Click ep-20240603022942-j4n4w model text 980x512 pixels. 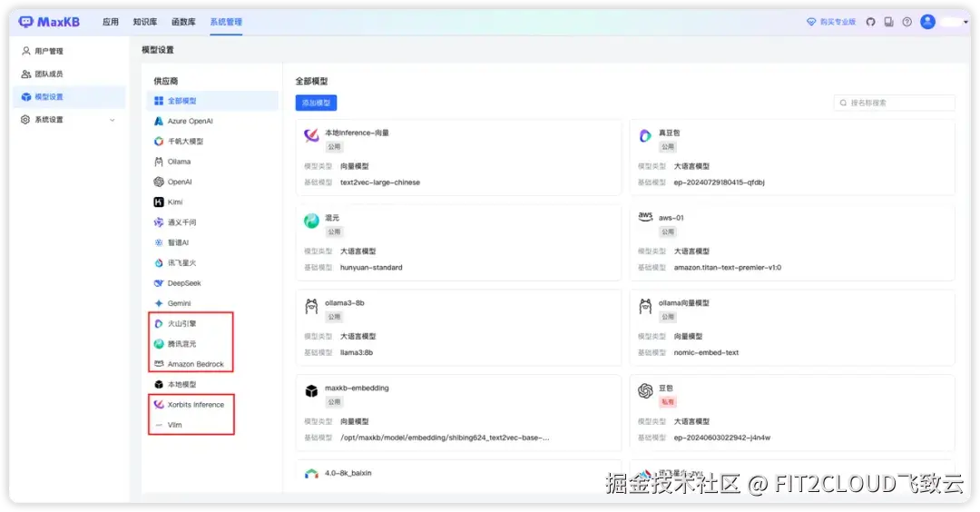tap(722, 438)
